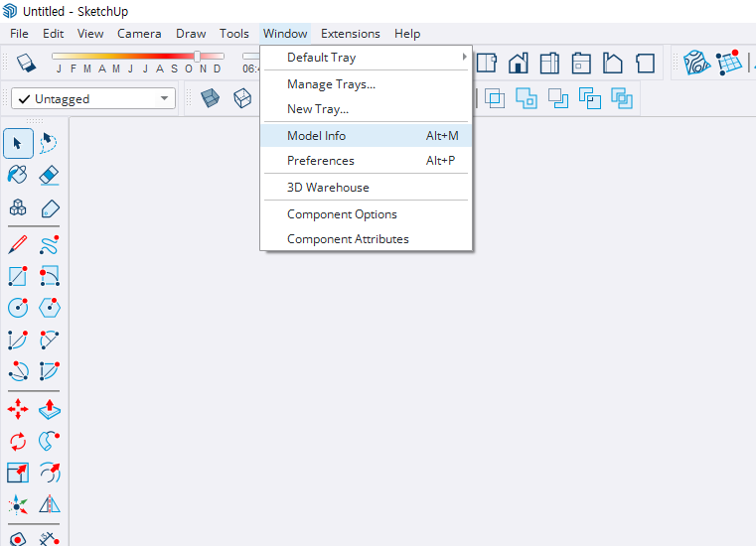Click the shadow date month slider handle
Viewport: 756px width, 546px height.
click(x=197, y=56)
